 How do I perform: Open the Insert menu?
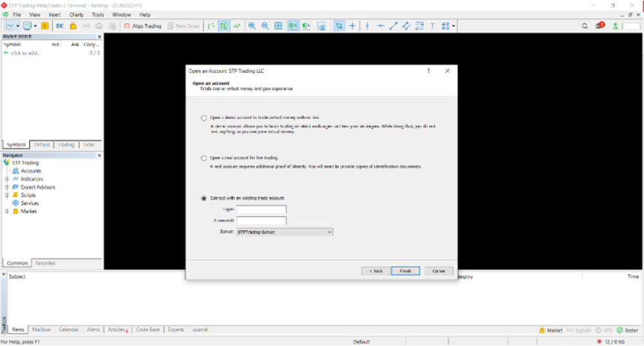(x=55, y=15)
